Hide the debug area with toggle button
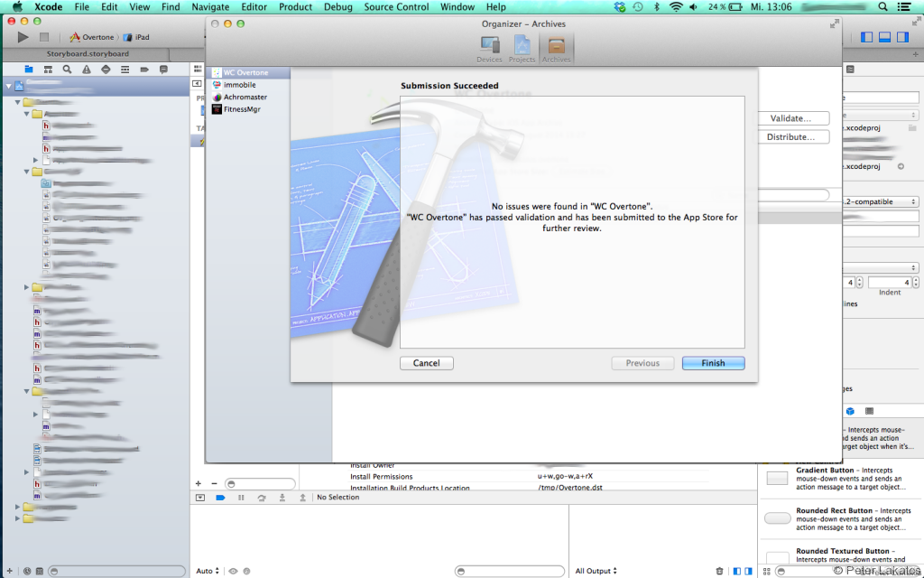This screenshot has height=578, width=924. [x=200, y=498]
